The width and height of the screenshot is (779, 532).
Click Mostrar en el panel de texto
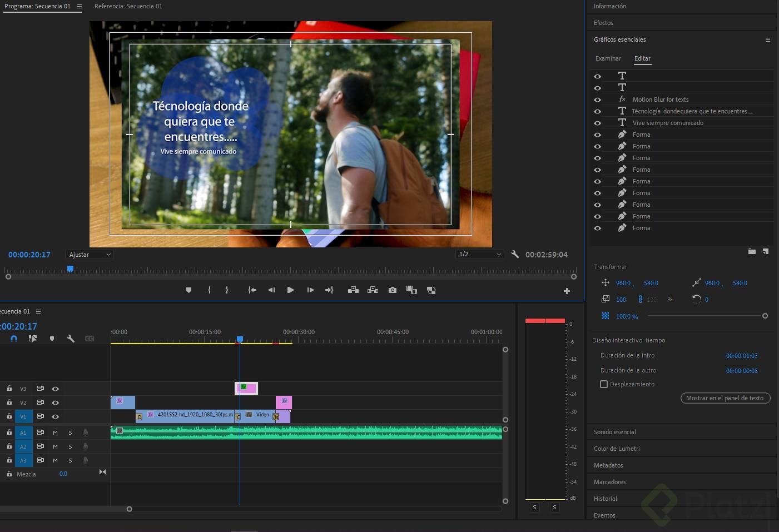tap(725, 398)
